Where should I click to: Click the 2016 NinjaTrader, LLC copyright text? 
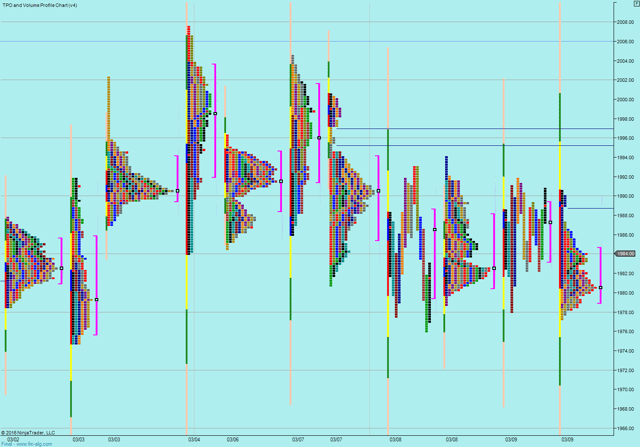(28, 432)
